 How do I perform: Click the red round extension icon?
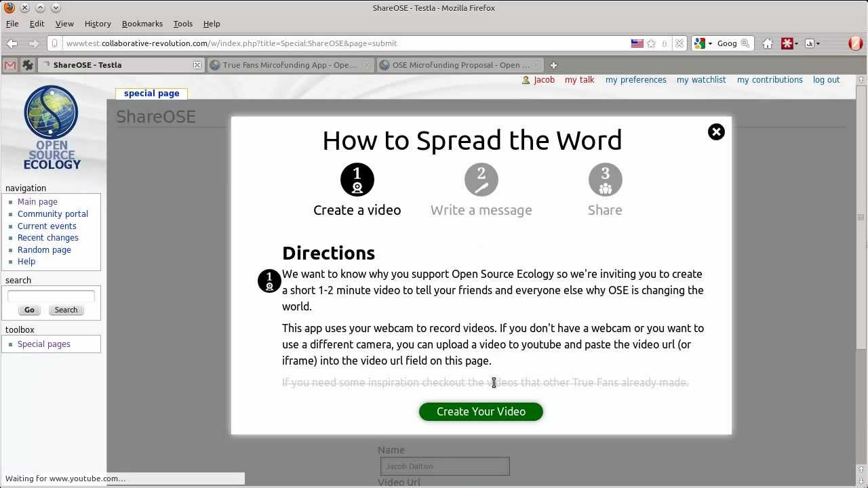click(x=855, y=43)
